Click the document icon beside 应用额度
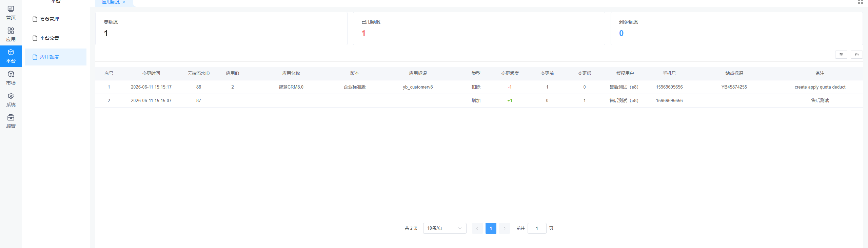 click(35, 57)
